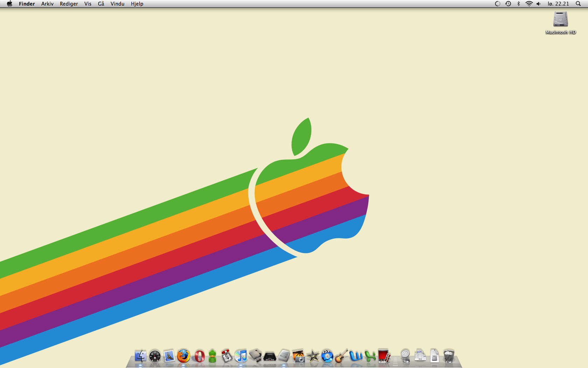Screen dimensions: 588x368
Task: Open the Wi-Fi status menu
Action: pos(529,4)
